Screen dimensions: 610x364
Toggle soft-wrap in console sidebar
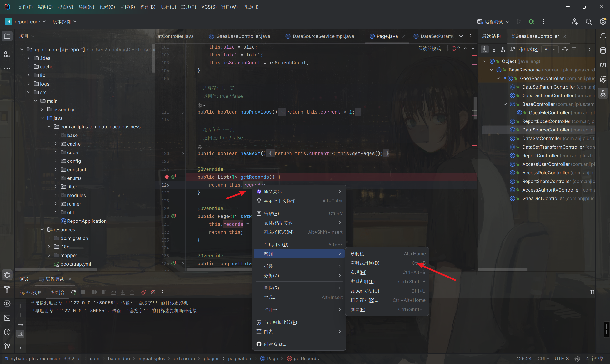pyautogui.click(x=20, y=324)
